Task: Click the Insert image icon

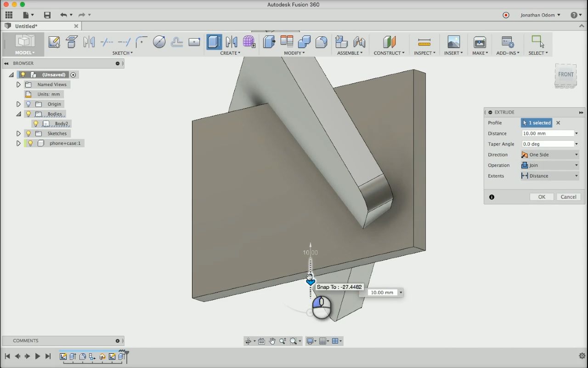Action: coord(453,42)
